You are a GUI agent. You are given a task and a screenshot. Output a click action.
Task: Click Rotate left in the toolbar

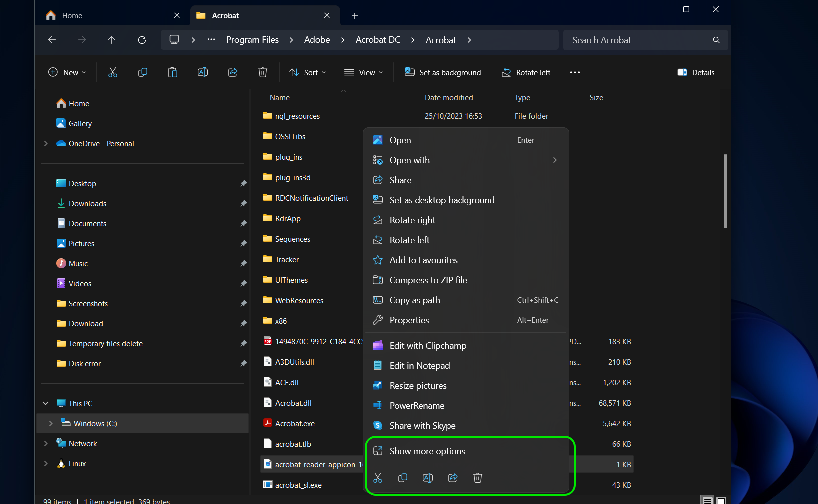point(526,72)
